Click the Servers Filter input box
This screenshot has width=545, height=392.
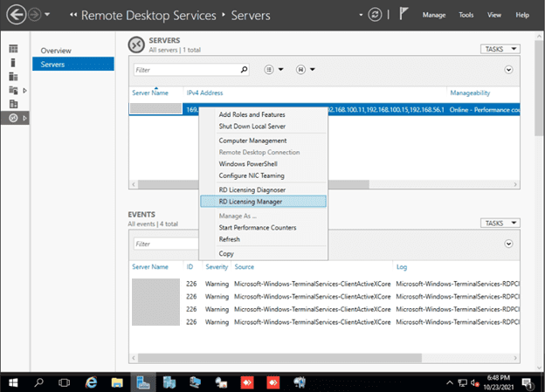187,70
